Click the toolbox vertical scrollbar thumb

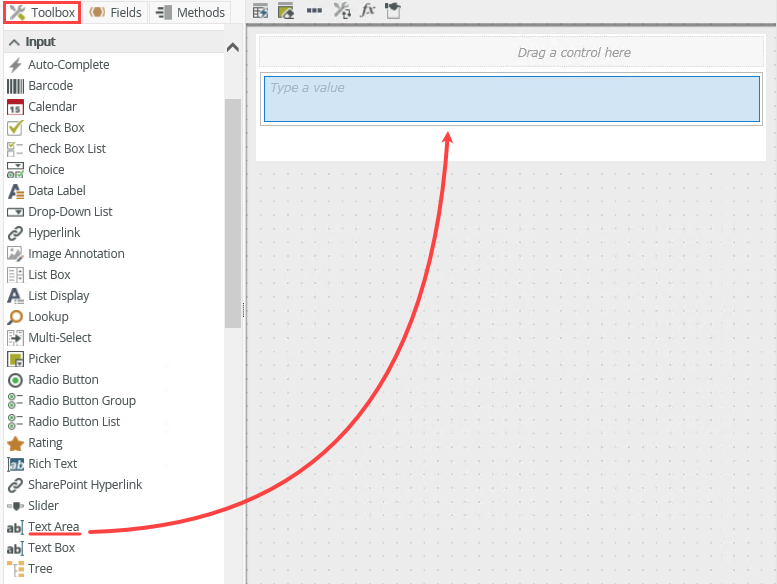point(232,213)
